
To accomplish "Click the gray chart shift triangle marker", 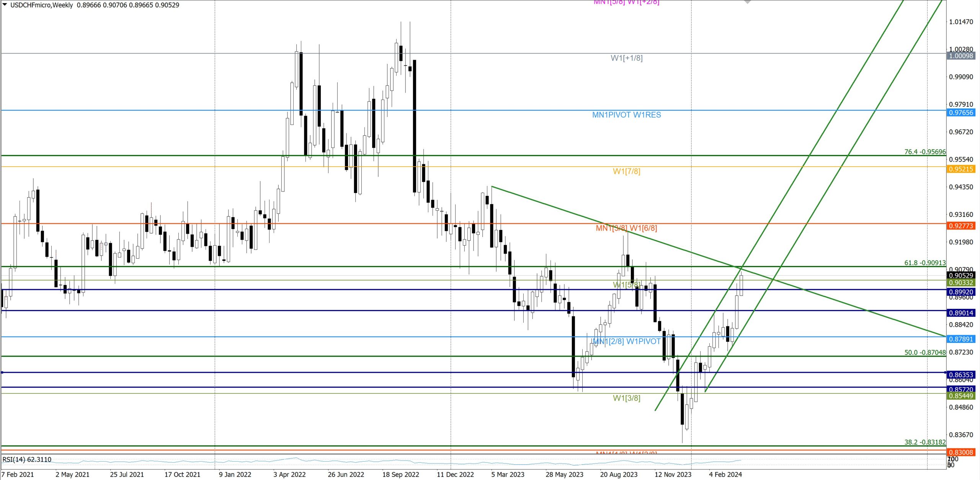I will 747,2.
